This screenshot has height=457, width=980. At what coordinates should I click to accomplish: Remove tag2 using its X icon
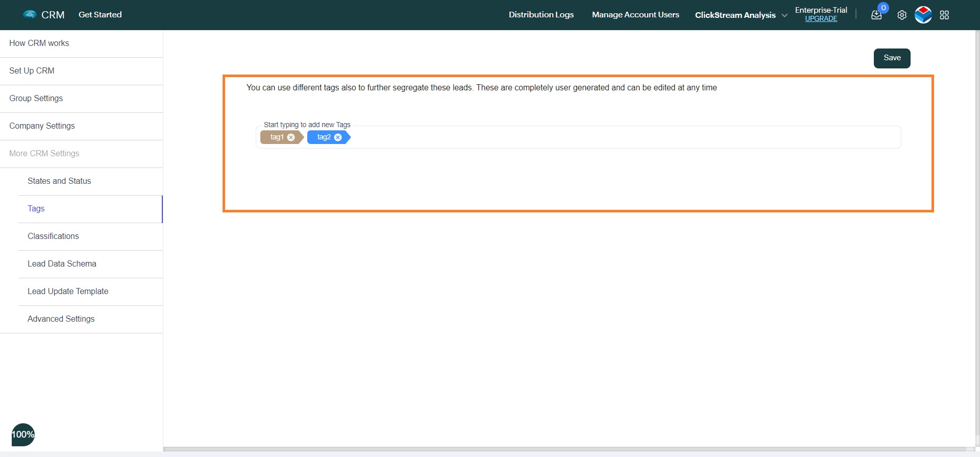pos(338,137)
